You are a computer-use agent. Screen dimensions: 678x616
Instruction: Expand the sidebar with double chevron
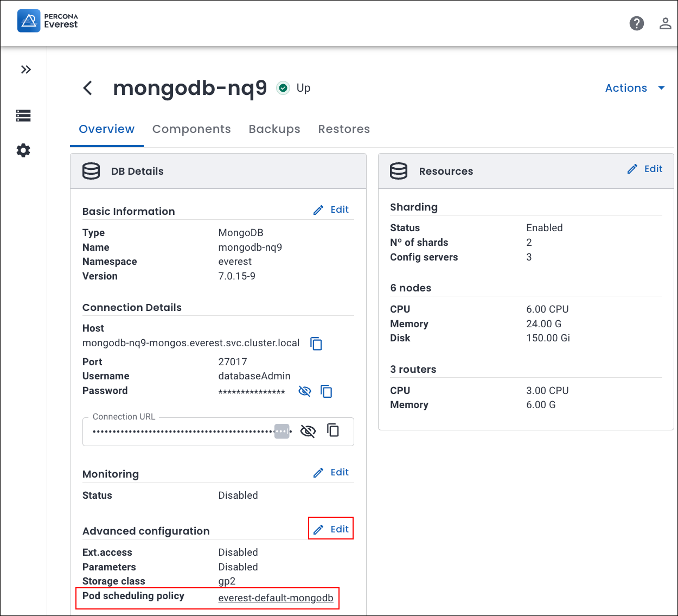click(x=25, y=69)
